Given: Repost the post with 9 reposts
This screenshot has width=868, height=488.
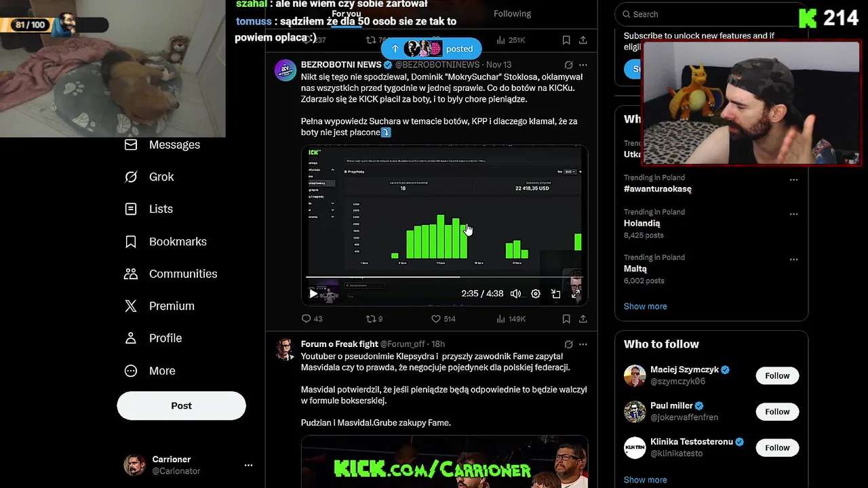Looking at the screenshot, I should pyautogui.click(x=374, y=319).
